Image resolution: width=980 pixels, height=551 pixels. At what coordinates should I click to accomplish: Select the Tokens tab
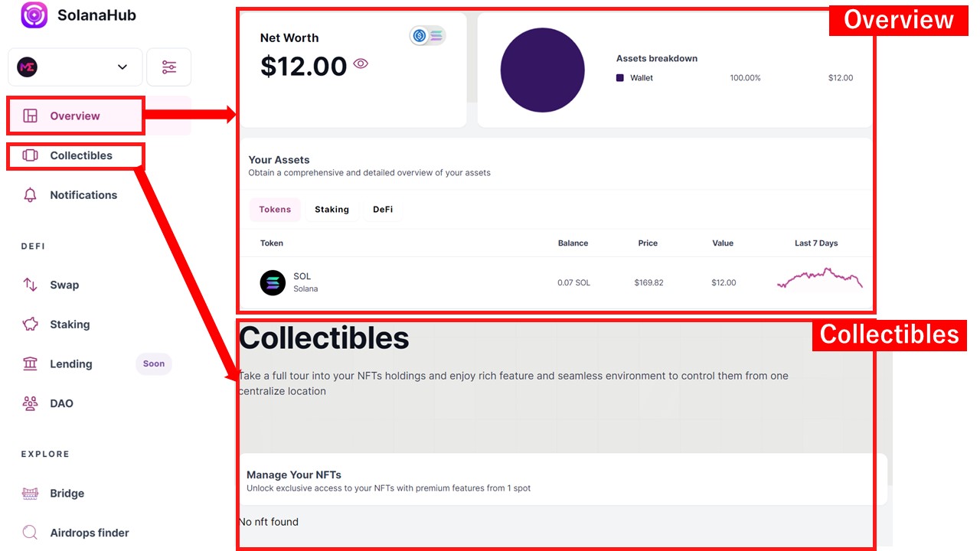(275, 209)
